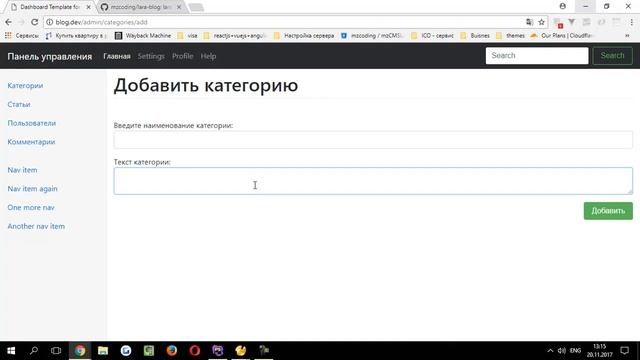Go to Главная in navbar

117,56
